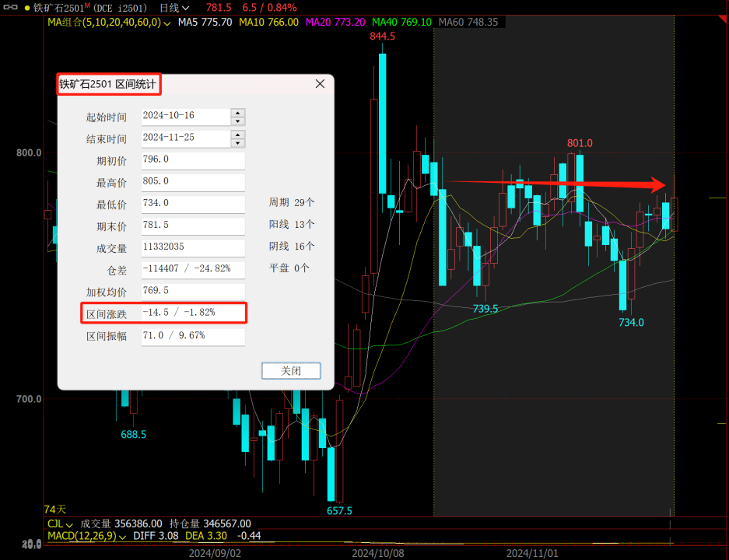Expand the MA组合(5,10,20,40,60,0) indicator dropdown
Image resolution: width=729 pixels, height=560 pixels.
pyautogui.click(x=109, y=23)
